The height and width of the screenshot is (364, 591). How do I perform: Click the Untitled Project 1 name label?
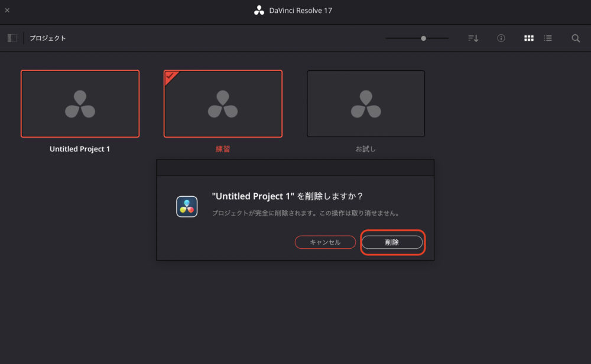tap(80, 149)
